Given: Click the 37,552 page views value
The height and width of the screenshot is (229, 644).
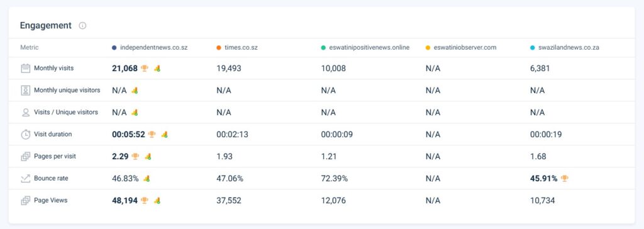Looking at the screenshot, I should coord(229,201).
